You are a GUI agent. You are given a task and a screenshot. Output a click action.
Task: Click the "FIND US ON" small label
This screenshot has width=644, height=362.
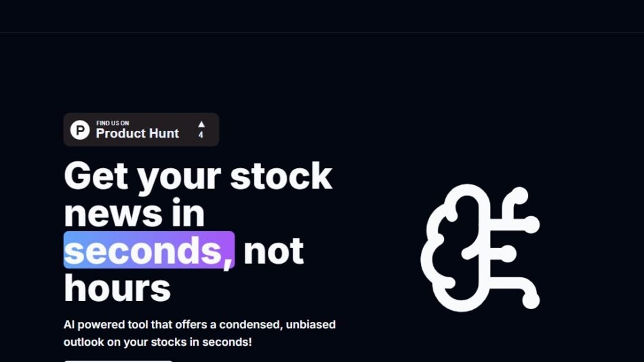tap(113, 123)
